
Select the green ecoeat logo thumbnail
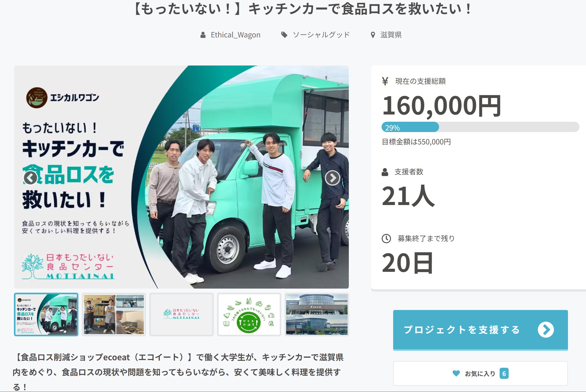pos(249,314)
